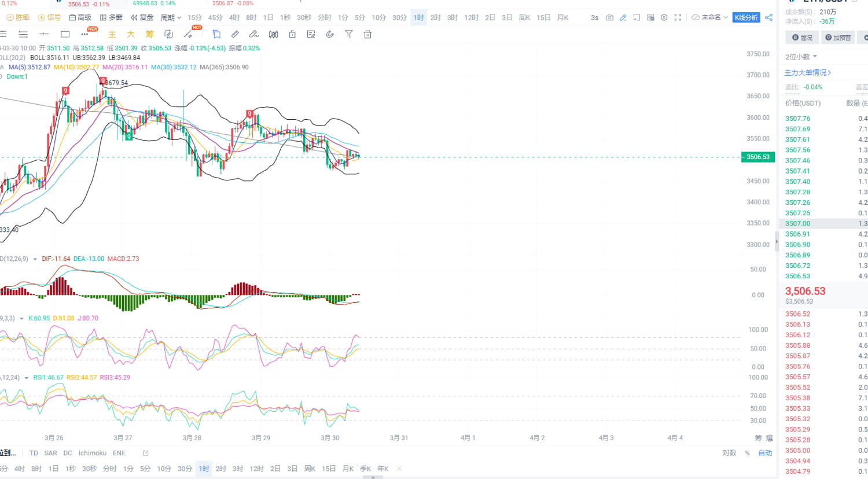The width and height of the screenshot is (868, 479).
Task: Toggle the SAR indicator
Action: pos(51,453)
